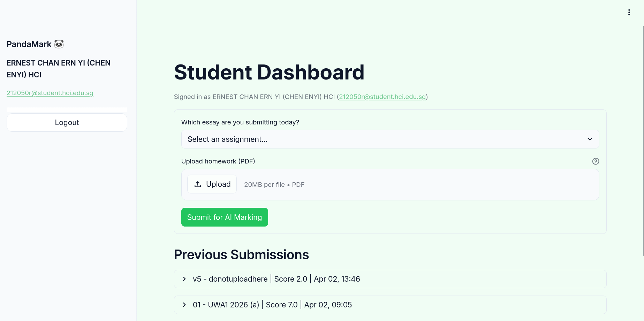Click the assignment dropdown chevron arrow
Image resolution: width=644 pixels, height=321 pixels.
coord(590,139)
